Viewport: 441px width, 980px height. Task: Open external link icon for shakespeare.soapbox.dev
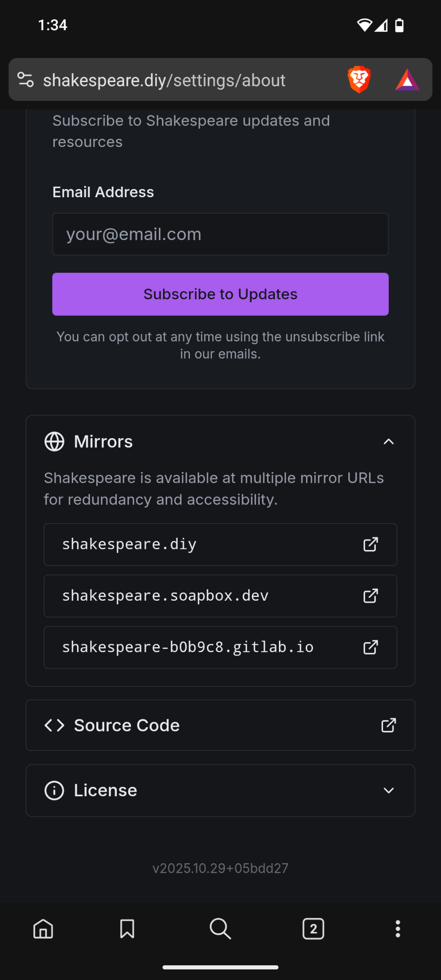click(370, 596)
